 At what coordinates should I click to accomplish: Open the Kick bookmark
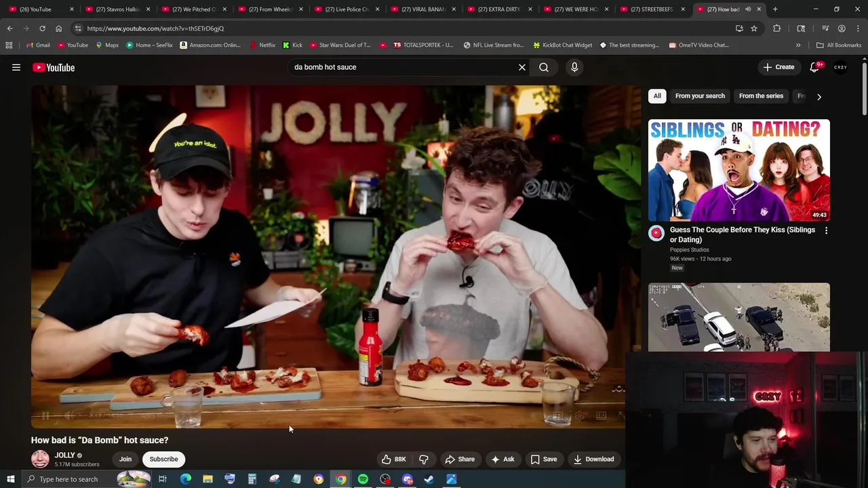(x=292, y=45)
